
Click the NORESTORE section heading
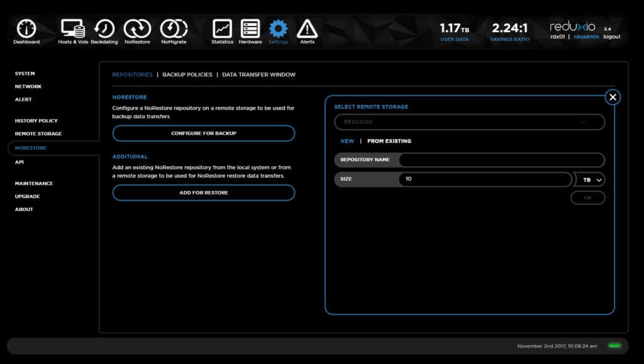[x=130, y=98]
